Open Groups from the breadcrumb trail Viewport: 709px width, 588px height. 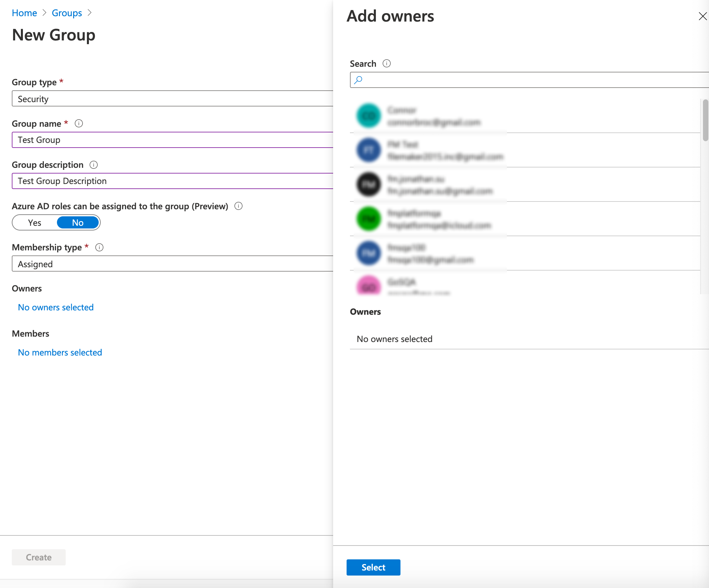66,12
